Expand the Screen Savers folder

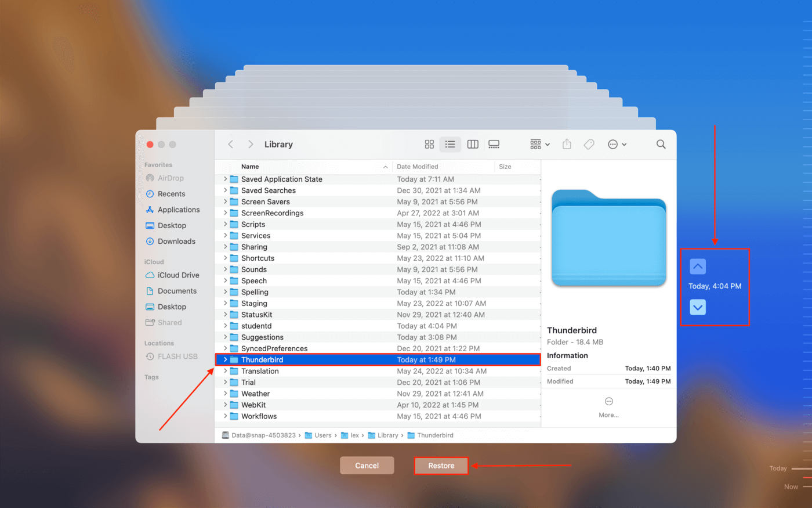(225, 202)
